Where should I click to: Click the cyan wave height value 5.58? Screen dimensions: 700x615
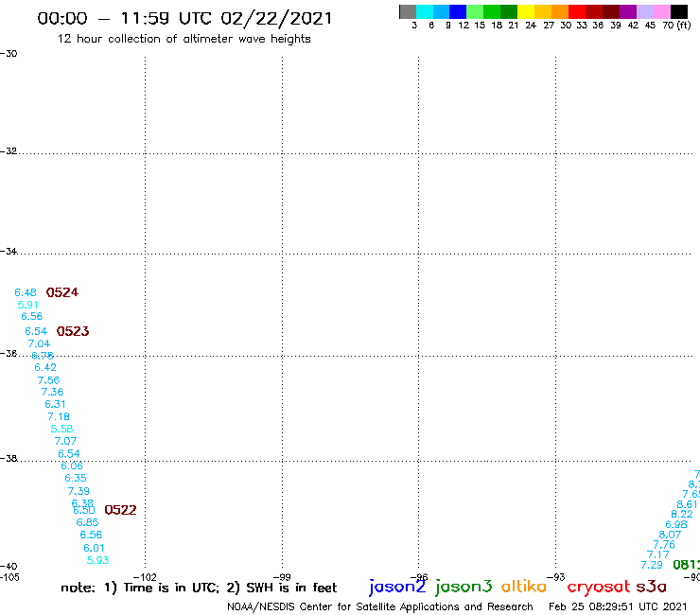[x=61, y=429]
